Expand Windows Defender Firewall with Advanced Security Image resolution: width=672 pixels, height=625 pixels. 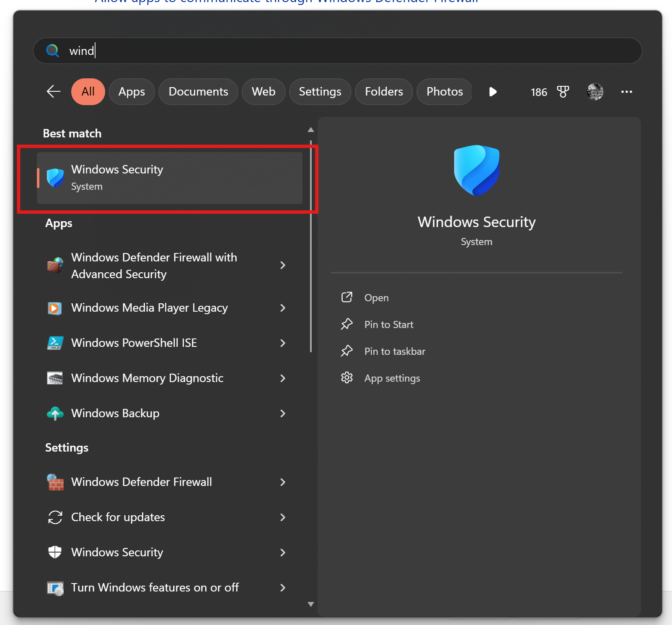[283, 265]
